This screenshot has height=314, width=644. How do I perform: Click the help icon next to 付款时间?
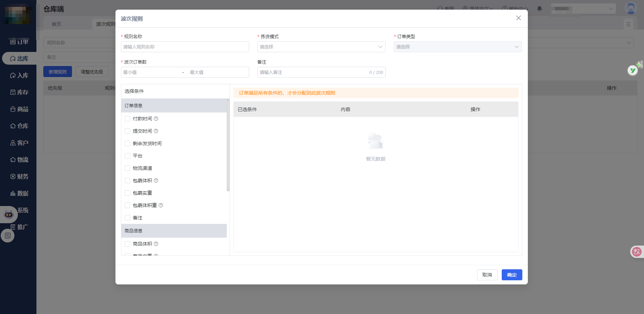(156, 119)
